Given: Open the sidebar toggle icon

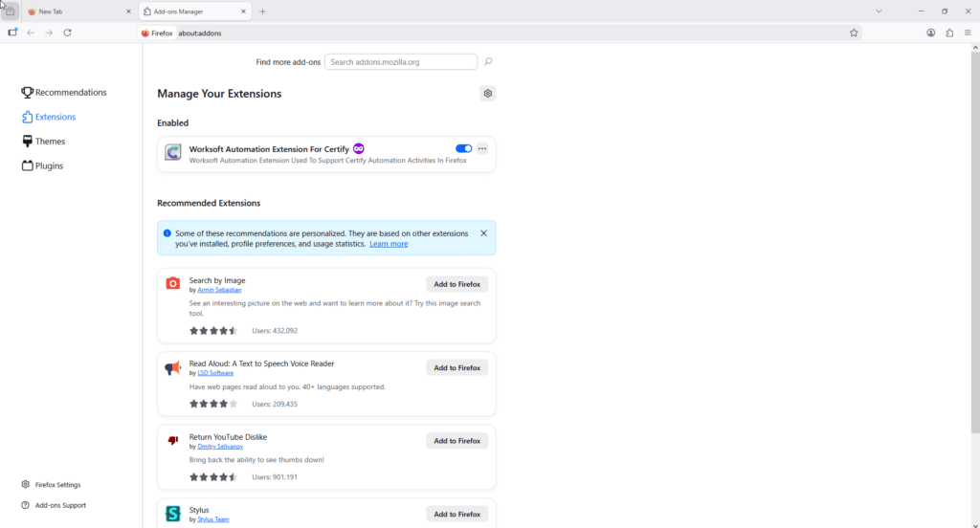Looking at the screenshot, I should click(12, 33).
